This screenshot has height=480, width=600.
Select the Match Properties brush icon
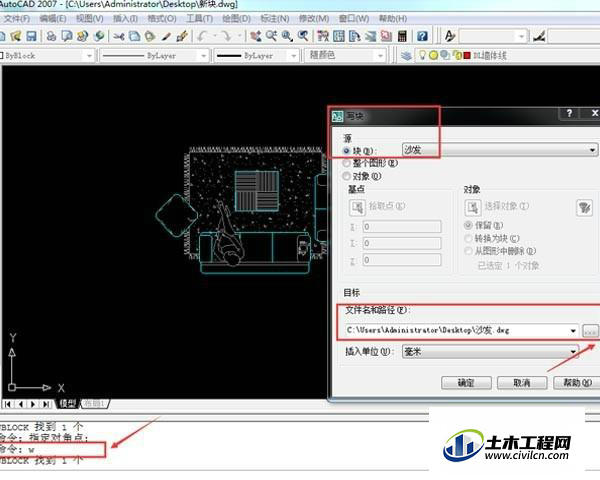(x=166, y=36)
